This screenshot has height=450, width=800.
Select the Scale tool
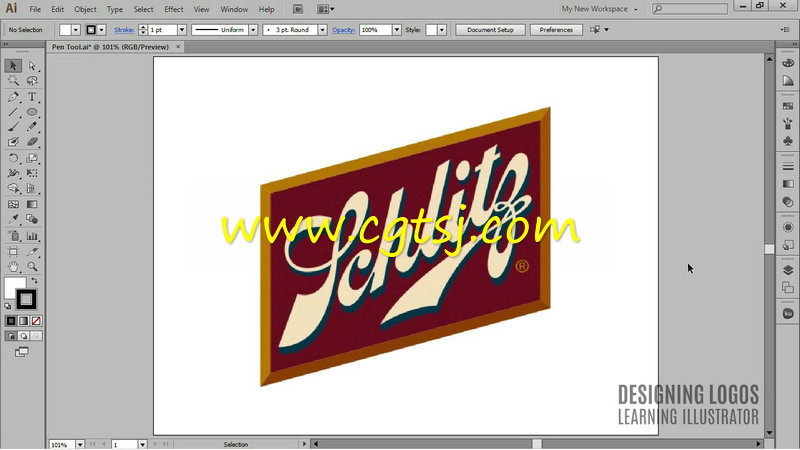pyautogui.click(x=32, y=159)
